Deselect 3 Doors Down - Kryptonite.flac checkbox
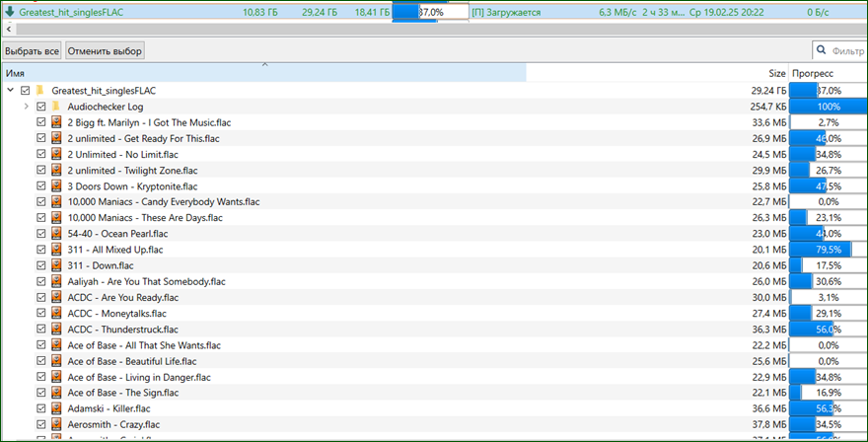Image resolution: width=868 pixels, height=442 pixels. pos(41,186)
